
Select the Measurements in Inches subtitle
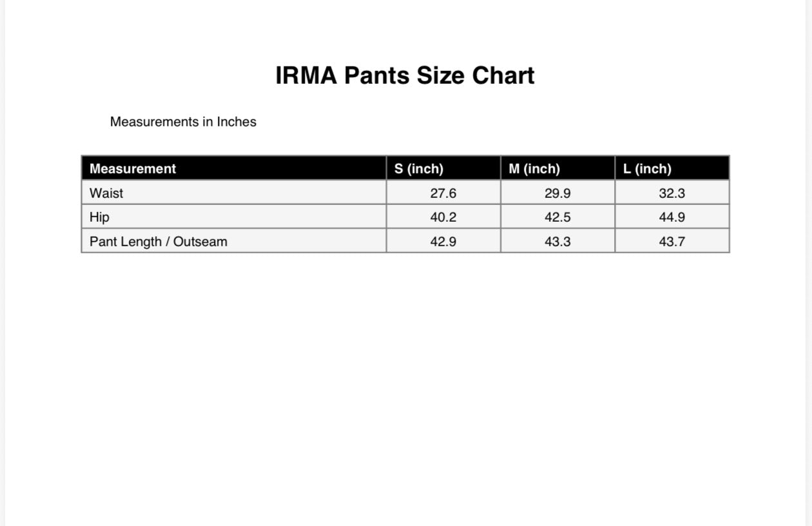click(x=183, y=122)
